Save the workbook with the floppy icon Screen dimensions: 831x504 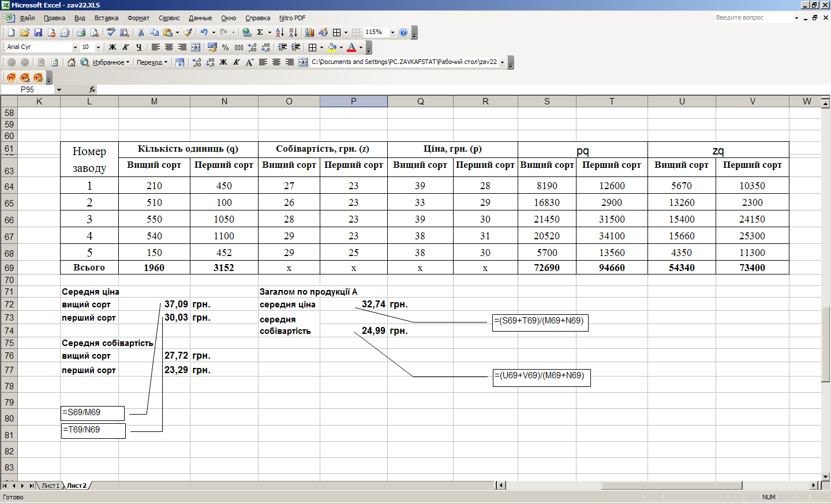pos(38,32)
